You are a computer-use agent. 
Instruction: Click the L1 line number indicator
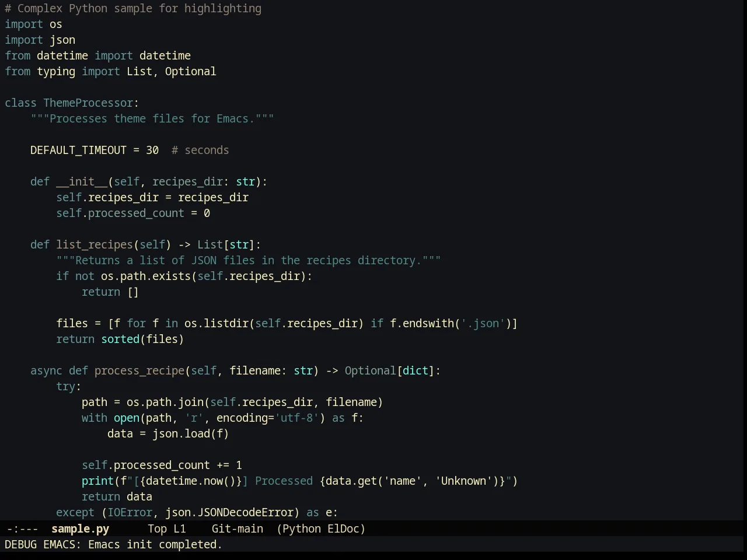(180, 528)
